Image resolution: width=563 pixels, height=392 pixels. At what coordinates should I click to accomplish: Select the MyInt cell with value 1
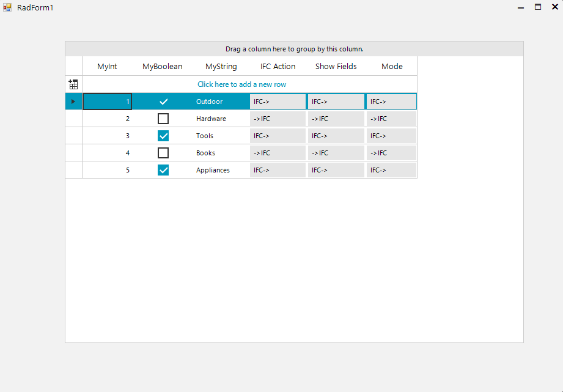click(108, 102)
